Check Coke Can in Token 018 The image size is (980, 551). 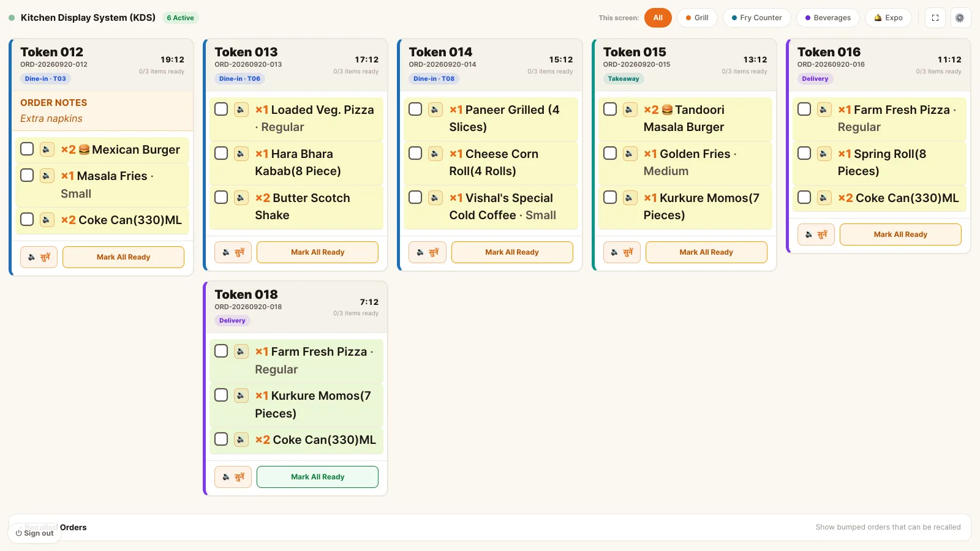(x=221, y=439)
